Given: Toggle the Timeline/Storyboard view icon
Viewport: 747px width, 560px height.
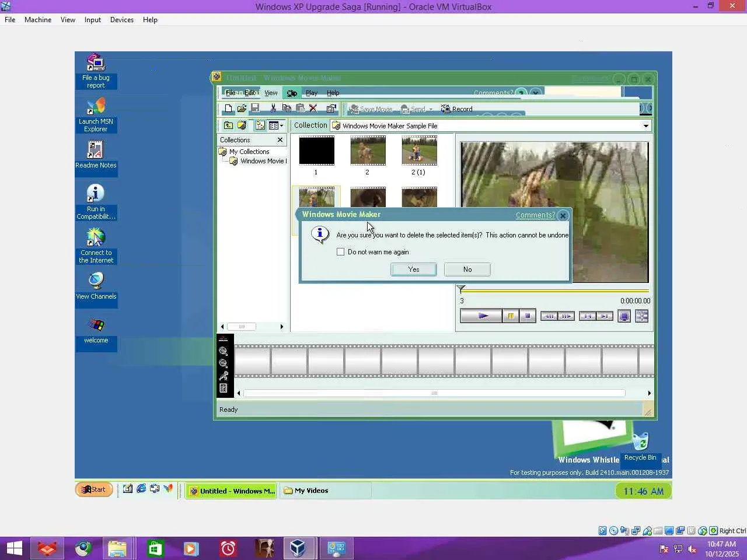Looking at the screenshot, I should point(223,339).
